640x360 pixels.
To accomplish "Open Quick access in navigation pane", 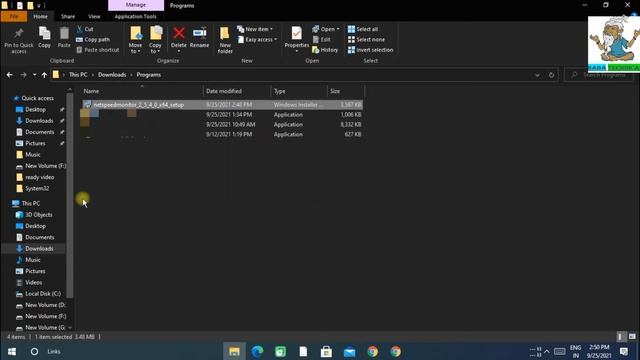I will click(x=37, y=98).
